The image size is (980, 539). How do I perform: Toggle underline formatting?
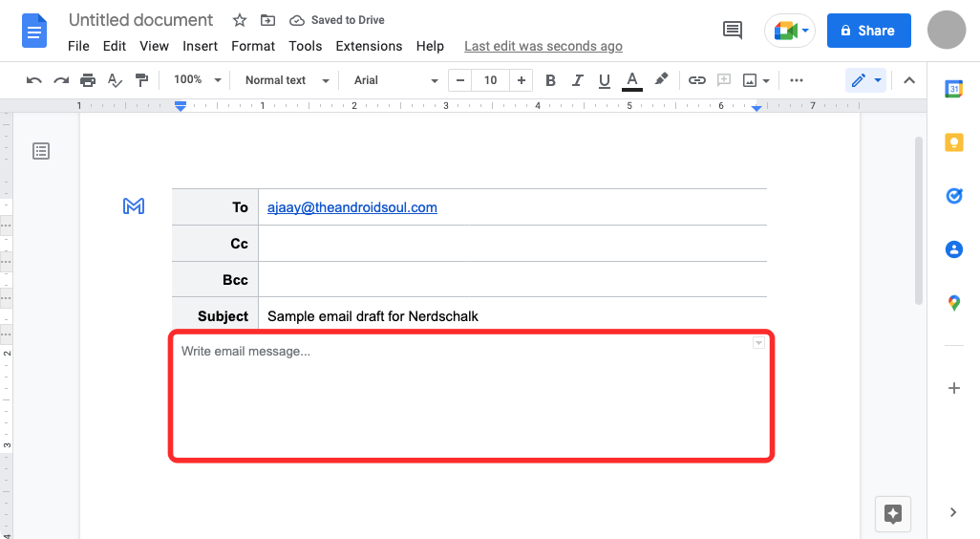(x=604, y=80)
